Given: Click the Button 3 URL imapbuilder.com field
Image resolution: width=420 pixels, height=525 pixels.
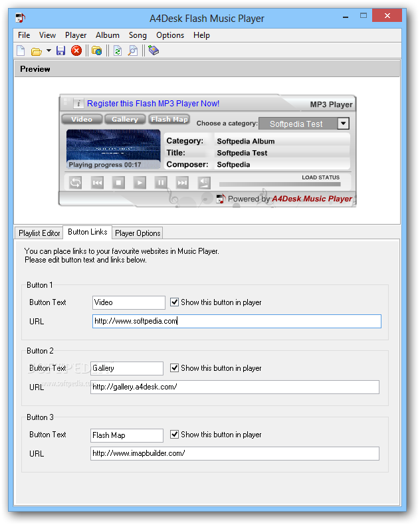Looking at the screenshot, I should [235, 453].
